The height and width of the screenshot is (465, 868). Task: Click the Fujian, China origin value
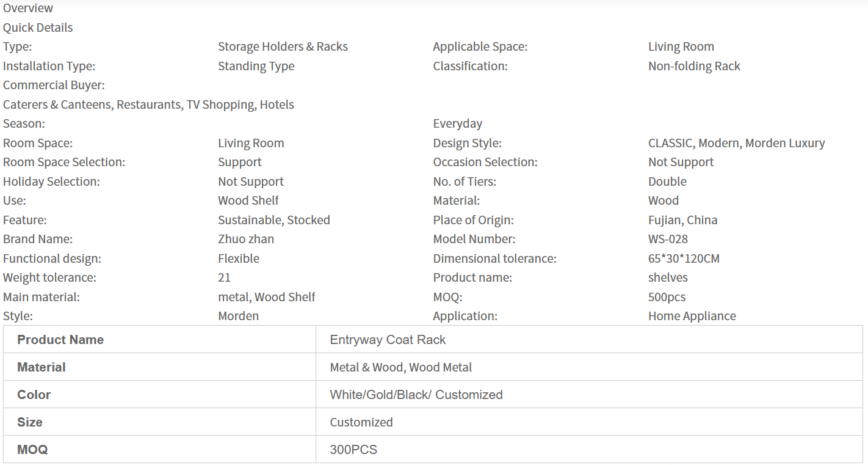(x=682, y=220)
